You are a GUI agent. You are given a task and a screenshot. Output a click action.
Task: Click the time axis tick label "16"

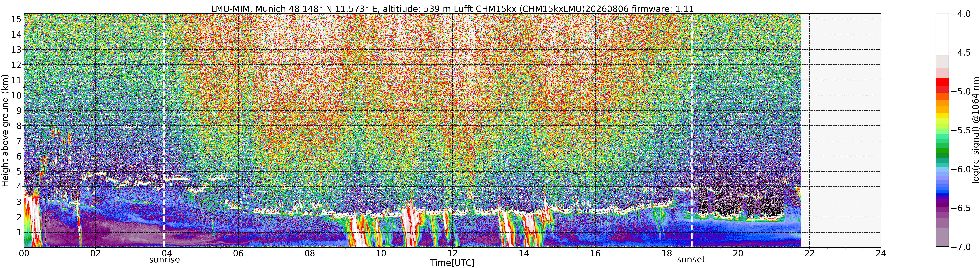pos(595,254)
